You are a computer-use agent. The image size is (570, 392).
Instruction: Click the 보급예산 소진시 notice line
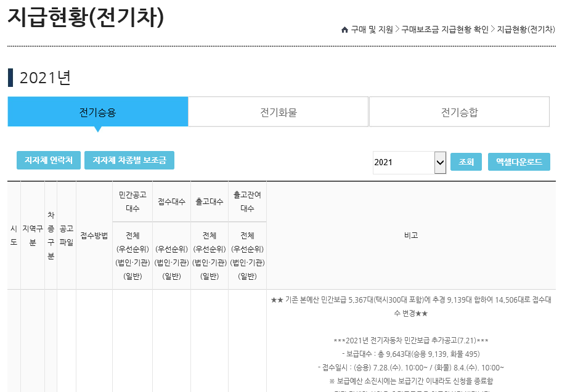click(411, 381)
